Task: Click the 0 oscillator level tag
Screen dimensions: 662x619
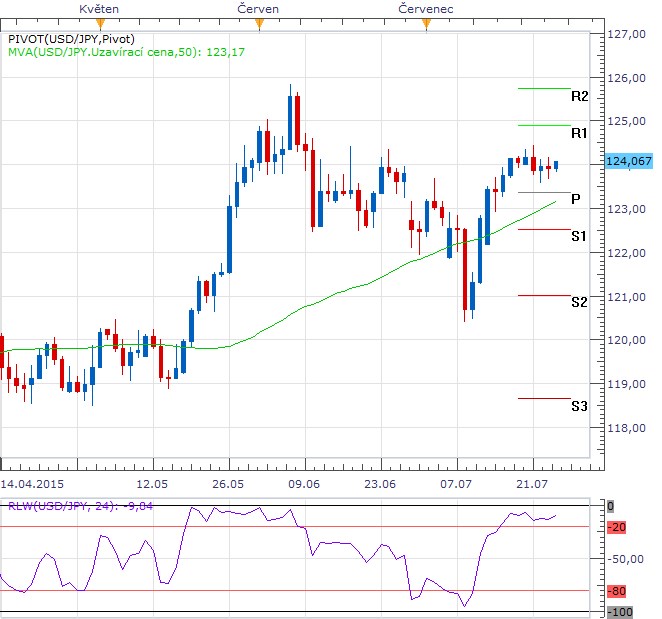Action: point(610,506)
